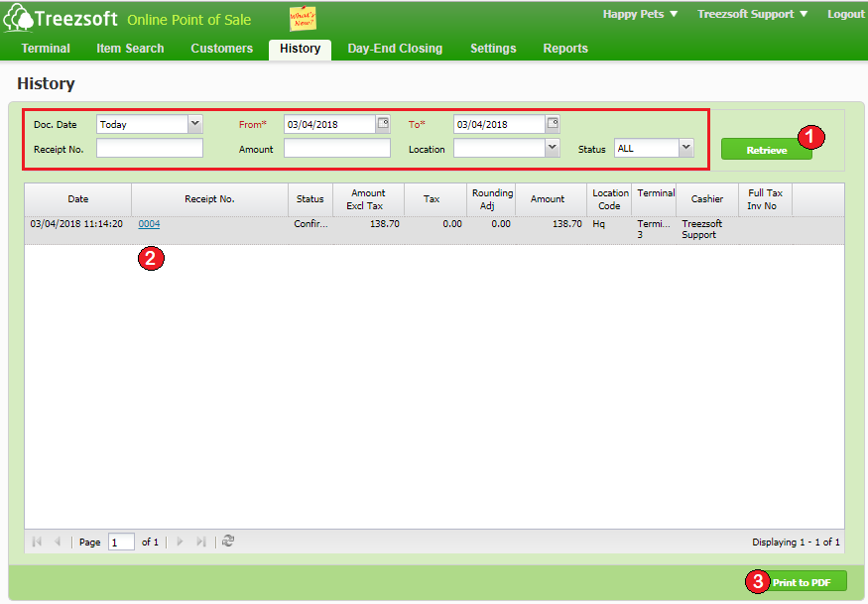
Task: Go to next page arrow icon
Action: point(180,542)
